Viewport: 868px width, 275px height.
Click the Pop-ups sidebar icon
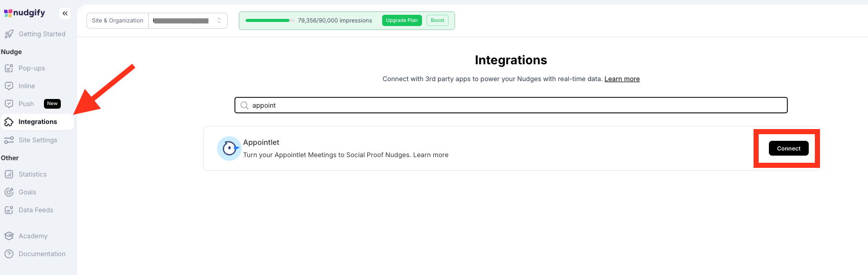coord(9,68)
